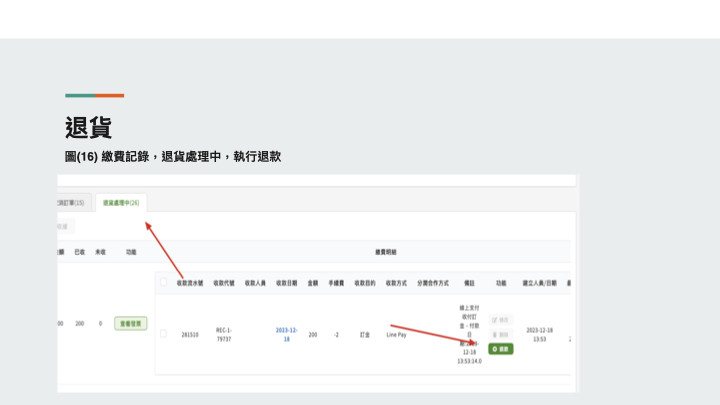The width and height of the screenshot is (720, 405).
Task: Click the REC-1-79737 receipt code cell
Action: point(225,334)
